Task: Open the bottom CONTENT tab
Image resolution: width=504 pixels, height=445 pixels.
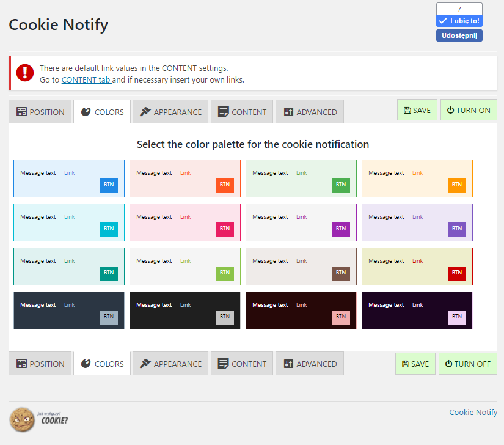Action: [242, 363]
